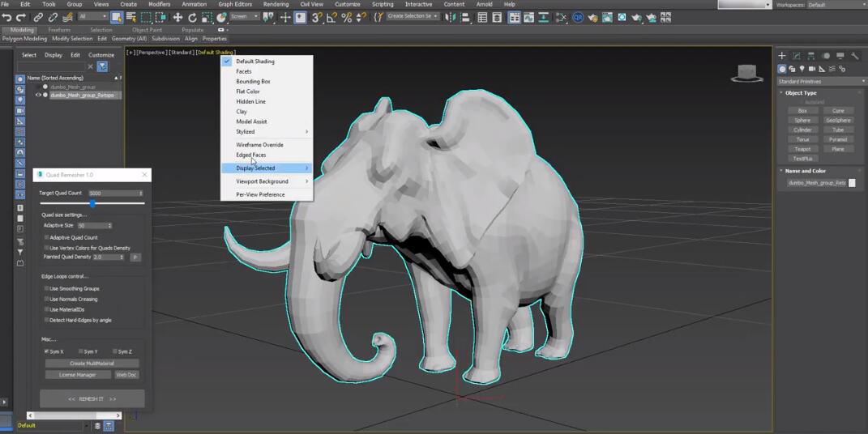
Task: Create a Teapot primitive button
Action: pos(802,149)
